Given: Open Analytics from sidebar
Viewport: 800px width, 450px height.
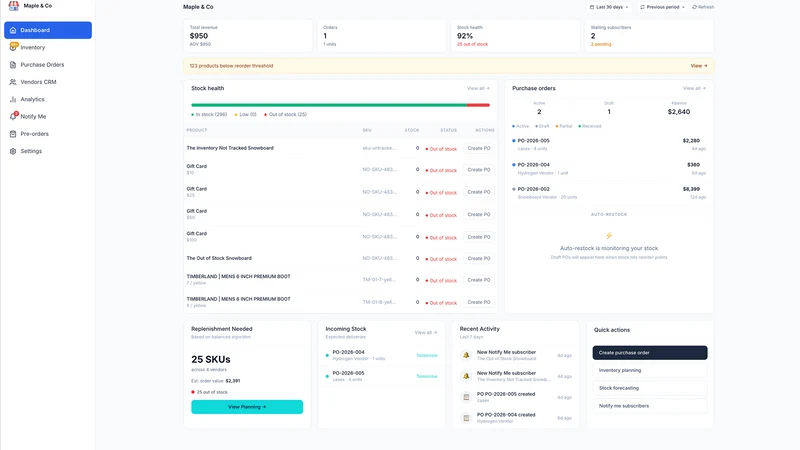Looking at the screenshot, I should click(48, 99).
